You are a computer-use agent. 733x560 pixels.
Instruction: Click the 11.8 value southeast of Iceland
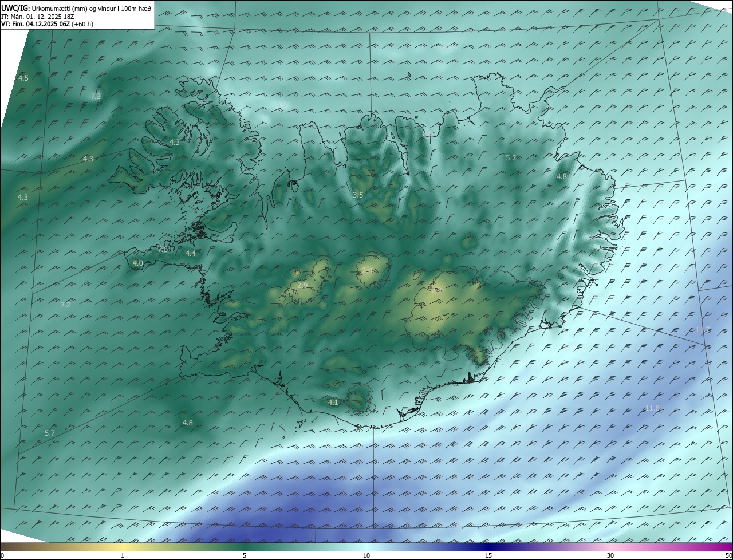652,408
